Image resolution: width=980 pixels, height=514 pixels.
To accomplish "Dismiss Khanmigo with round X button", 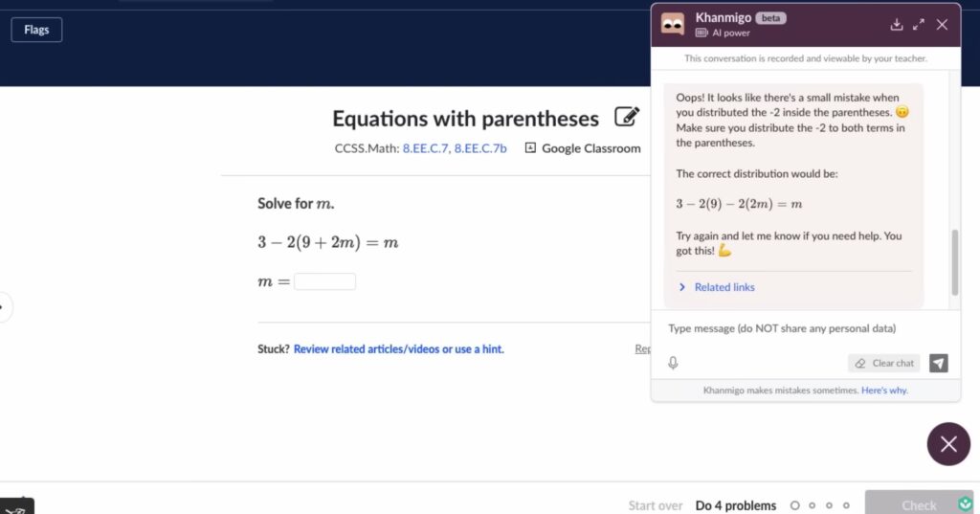I will 948,444.
